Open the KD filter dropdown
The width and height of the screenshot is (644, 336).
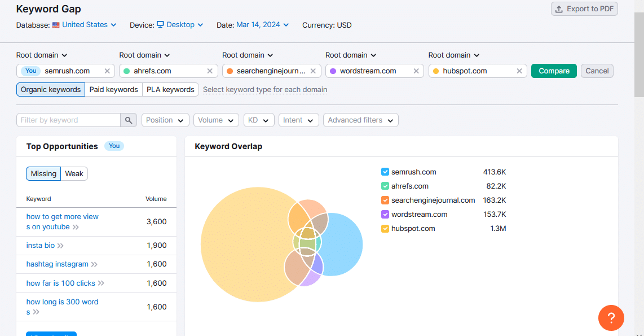point(259,120)
